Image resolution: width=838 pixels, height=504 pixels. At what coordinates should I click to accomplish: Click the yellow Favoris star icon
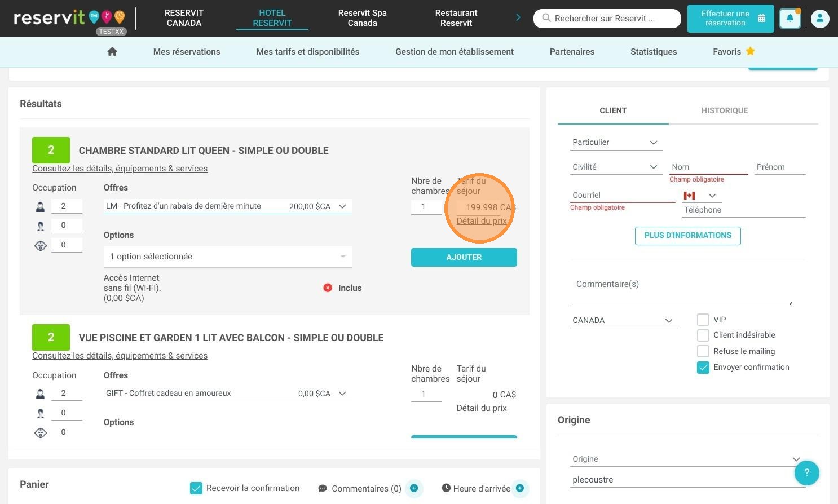point(750,51)
